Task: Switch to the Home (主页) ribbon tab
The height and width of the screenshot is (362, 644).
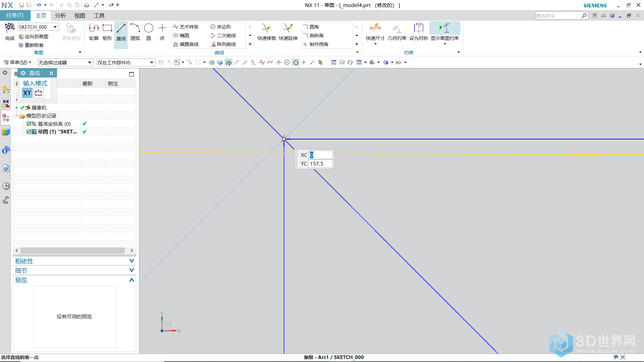Action: pyautogui.click(x=41, y=15)
